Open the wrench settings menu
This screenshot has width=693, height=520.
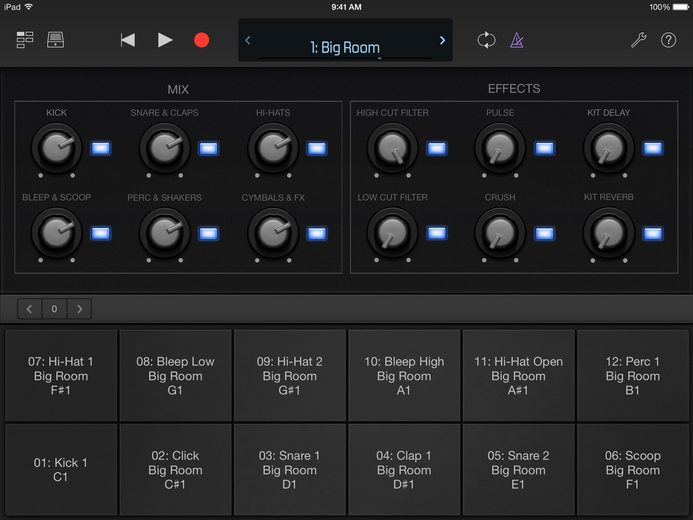coord(638,40)
